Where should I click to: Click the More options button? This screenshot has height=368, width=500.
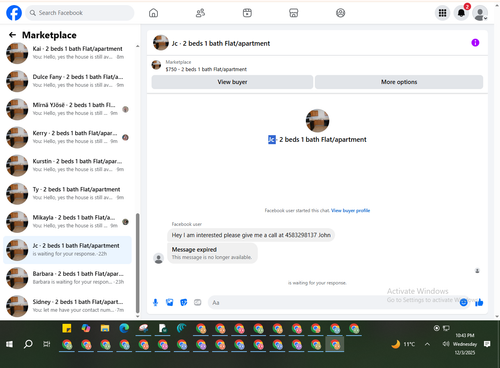(x=399, y=82)
